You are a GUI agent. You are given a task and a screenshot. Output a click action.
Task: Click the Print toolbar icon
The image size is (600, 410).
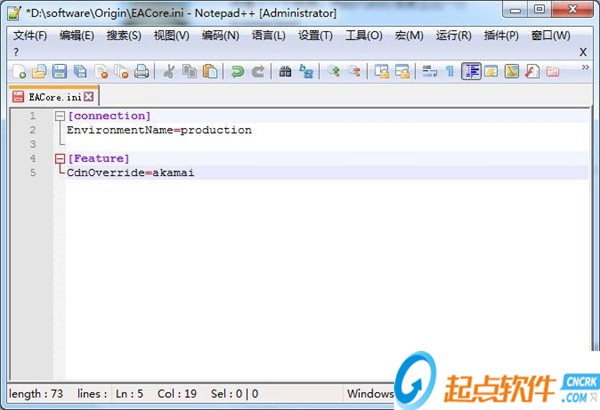pos(142,71)
